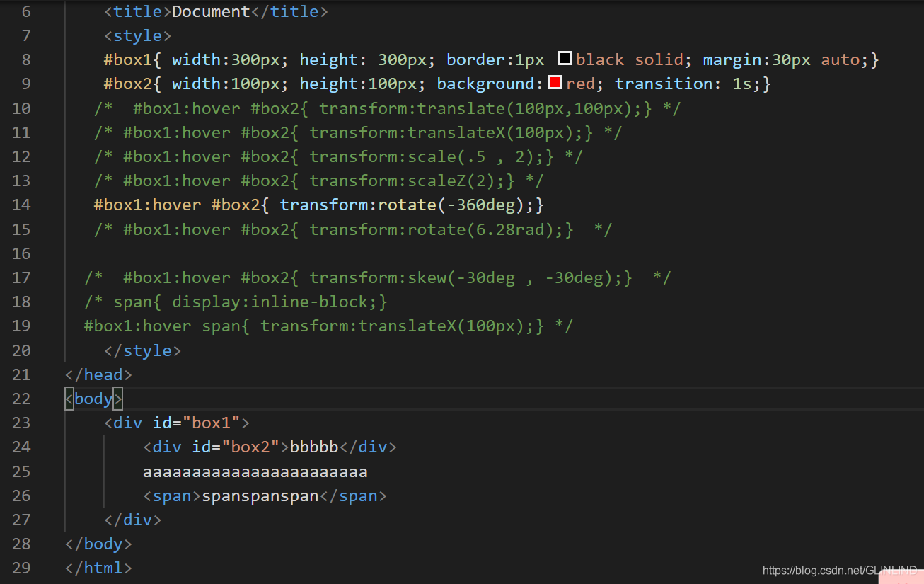Click the id="box2" attribute on line 24

click(236, 447)
